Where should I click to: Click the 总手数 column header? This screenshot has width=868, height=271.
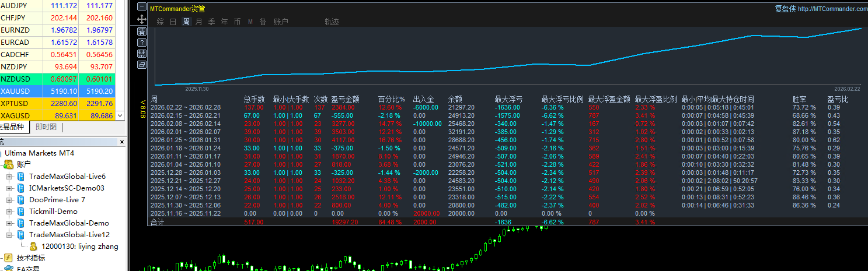[x=254, y=99]
